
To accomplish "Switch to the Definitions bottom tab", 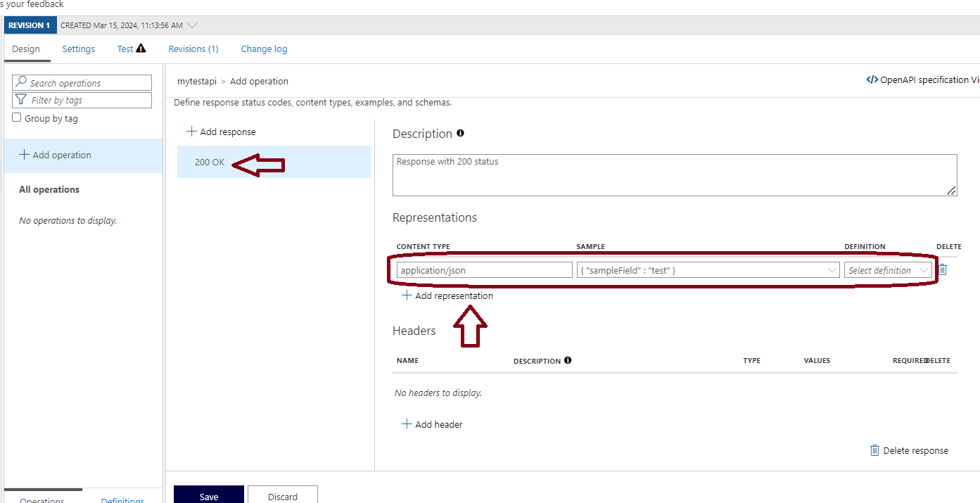I will coord(122,501).
